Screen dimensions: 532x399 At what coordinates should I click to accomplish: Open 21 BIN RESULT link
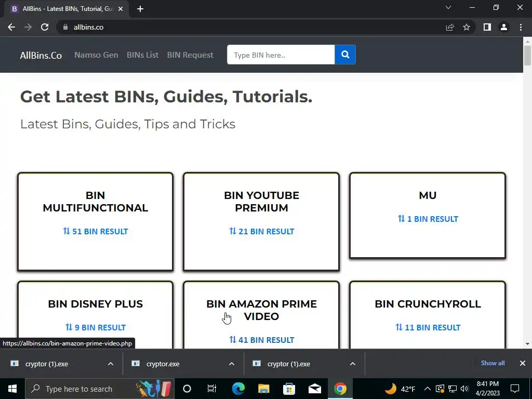click(262, 231)
